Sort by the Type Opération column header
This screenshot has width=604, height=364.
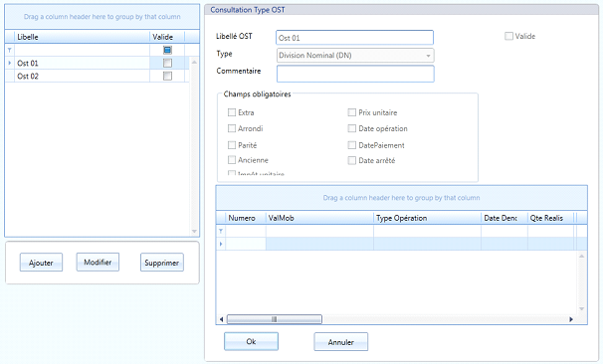(x=428, y=218)
